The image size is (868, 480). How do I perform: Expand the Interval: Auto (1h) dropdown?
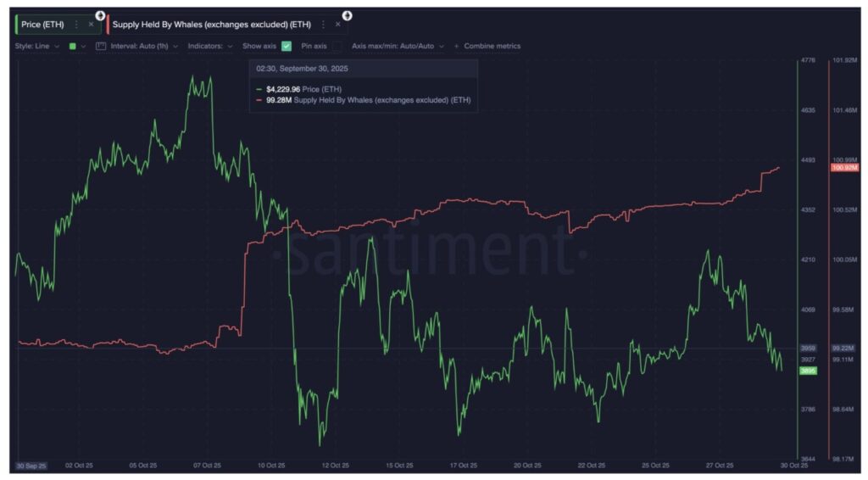point(144,46)
